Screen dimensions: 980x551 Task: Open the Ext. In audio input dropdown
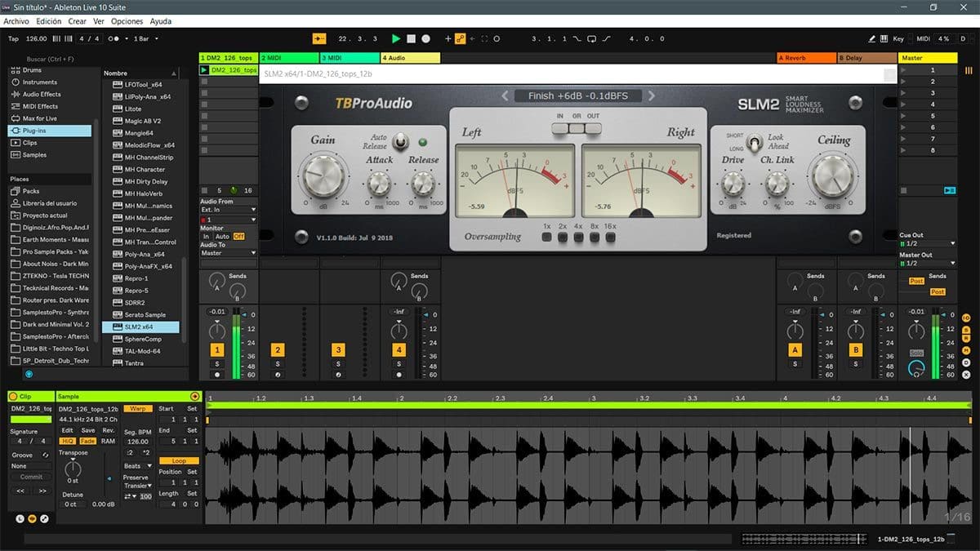pyautogui.click(x=229, y=210)
